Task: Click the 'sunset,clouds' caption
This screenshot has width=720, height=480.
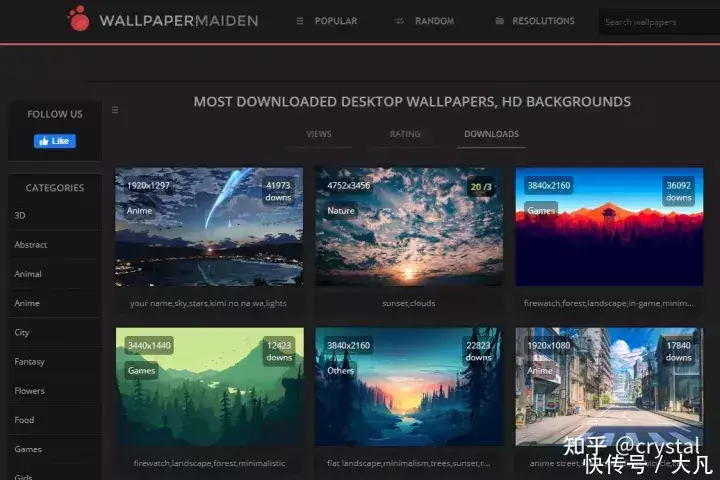Action: (x=409, y=303)
